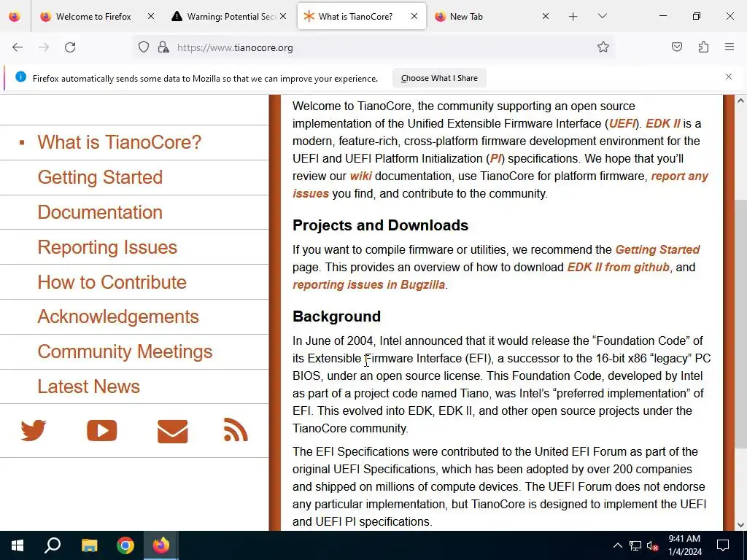Close the New Tab tab

click(546, 16)
